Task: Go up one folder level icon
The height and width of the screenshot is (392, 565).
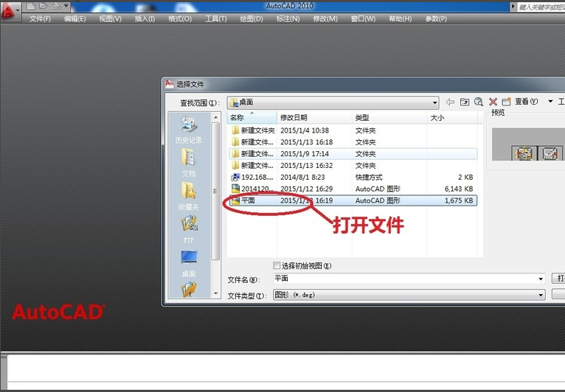Action: [465, 102]
